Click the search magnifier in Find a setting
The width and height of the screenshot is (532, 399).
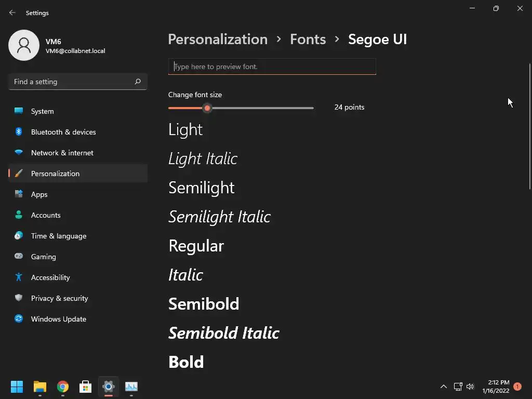[138, 82]
